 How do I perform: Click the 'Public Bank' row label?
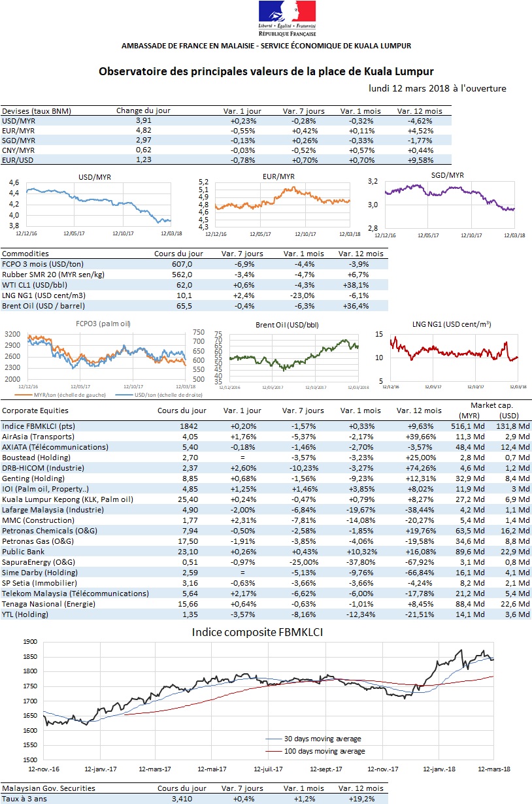point(24,552)
